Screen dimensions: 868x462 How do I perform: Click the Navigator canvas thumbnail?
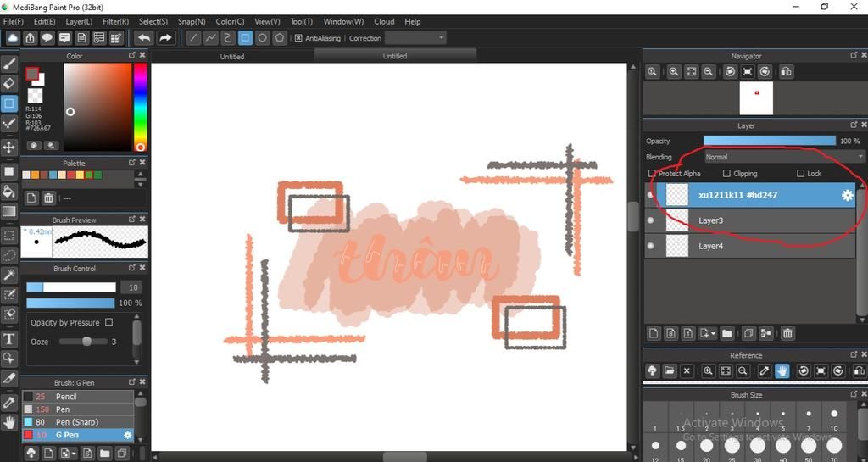click(756, 98)
